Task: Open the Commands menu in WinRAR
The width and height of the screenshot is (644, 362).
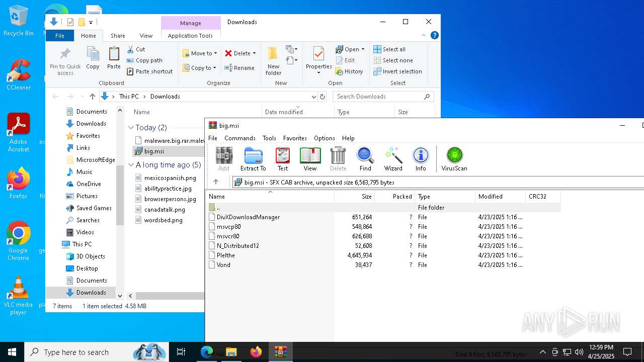Action: pyautogui.click(x=240, y=138)
